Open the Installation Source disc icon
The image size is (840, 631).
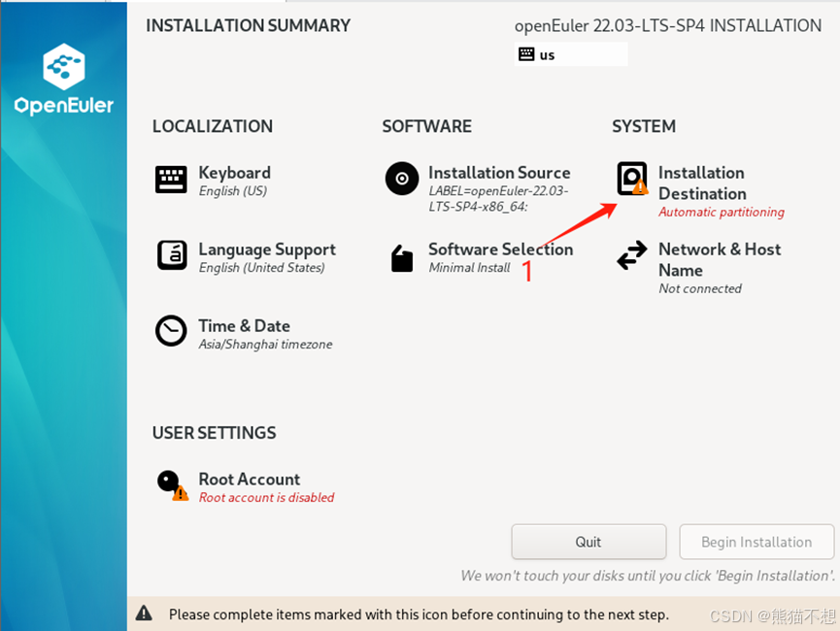pyautogui.click(x=402, y=179)
